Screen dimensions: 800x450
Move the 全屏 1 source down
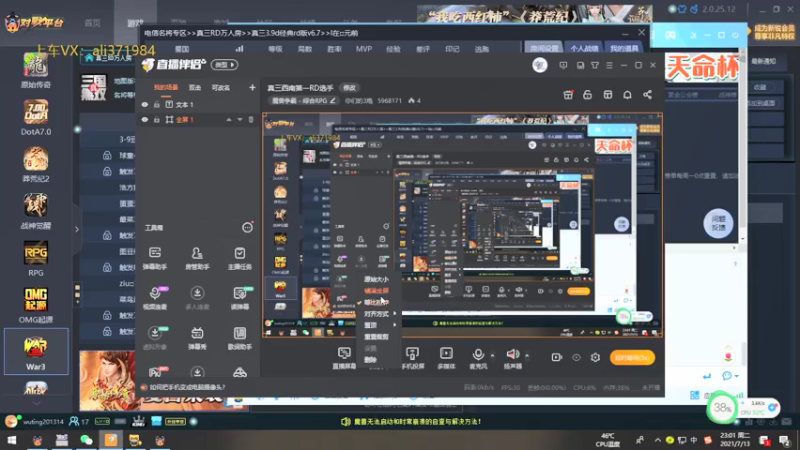[240, 119]
